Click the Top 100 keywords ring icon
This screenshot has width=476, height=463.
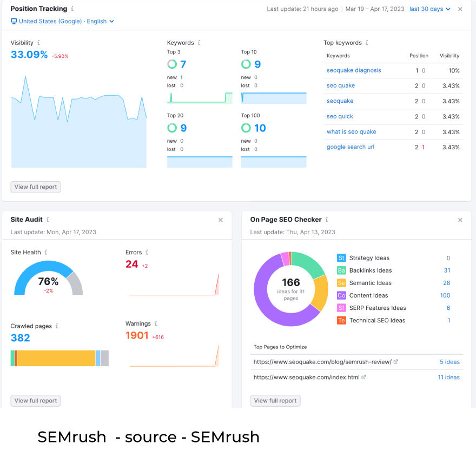[246, 128]
